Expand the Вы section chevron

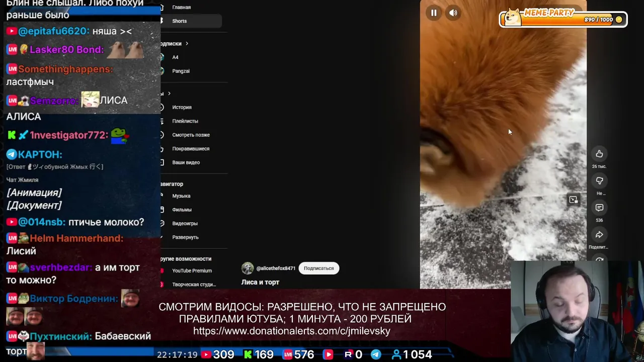pos(169,94)
